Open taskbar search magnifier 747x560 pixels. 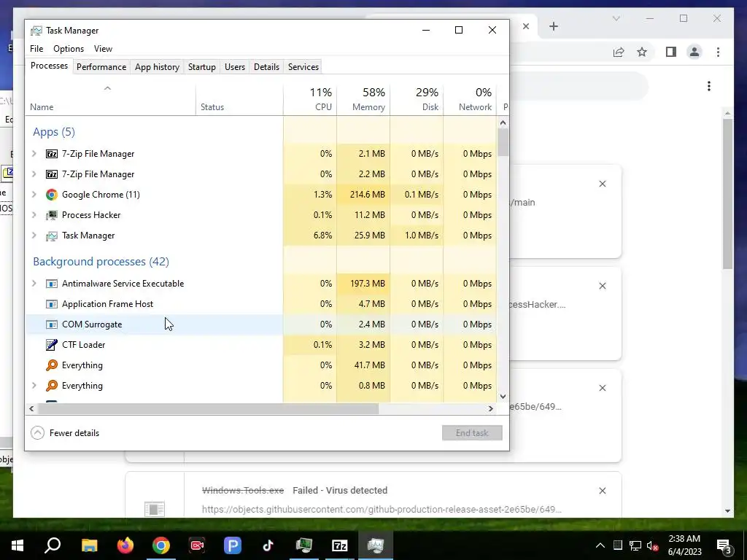point(53,545)
